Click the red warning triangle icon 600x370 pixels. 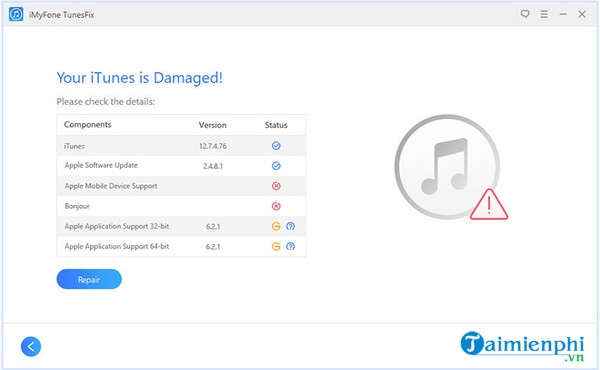489,205
